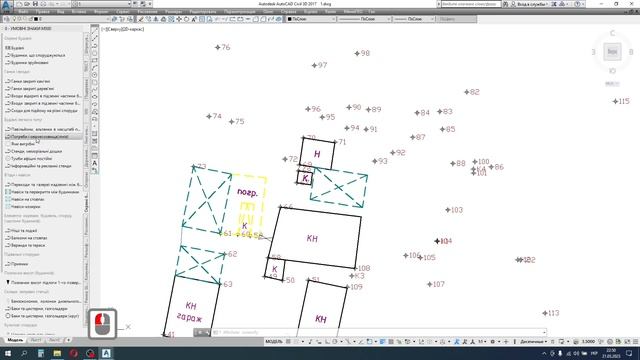Toggle lineweight display in the status bar

click(382, 341)
